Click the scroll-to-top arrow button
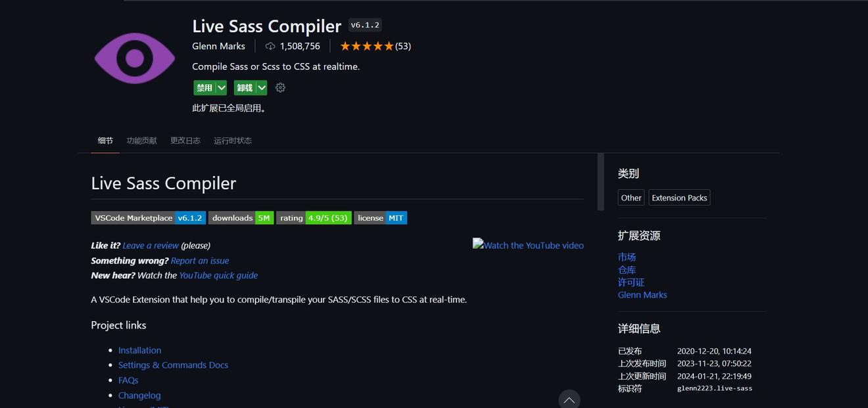868x408 pixels. (569, 399)
